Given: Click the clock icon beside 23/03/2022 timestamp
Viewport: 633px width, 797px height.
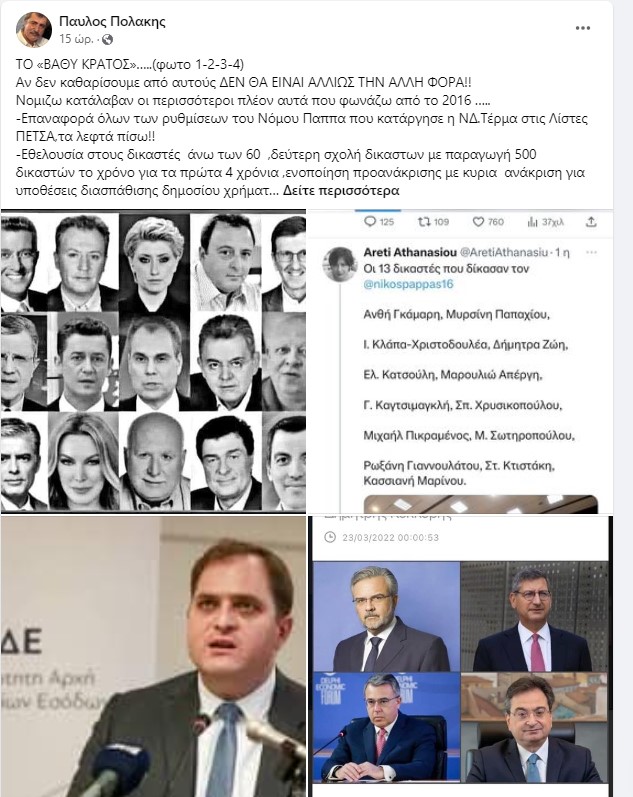Looking at the screenshot, I should click(330, 537).
